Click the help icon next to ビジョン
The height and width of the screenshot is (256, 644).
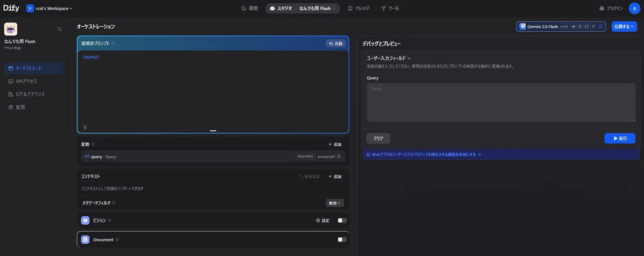click(109, 221)
